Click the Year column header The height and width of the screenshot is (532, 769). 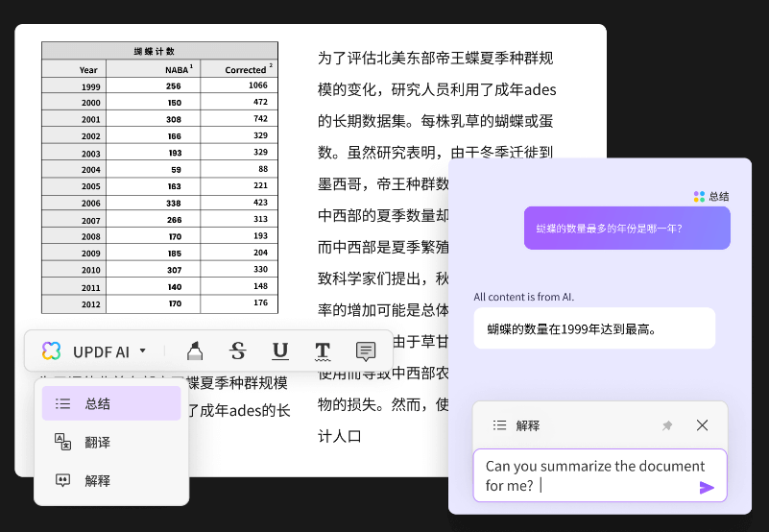74,69
